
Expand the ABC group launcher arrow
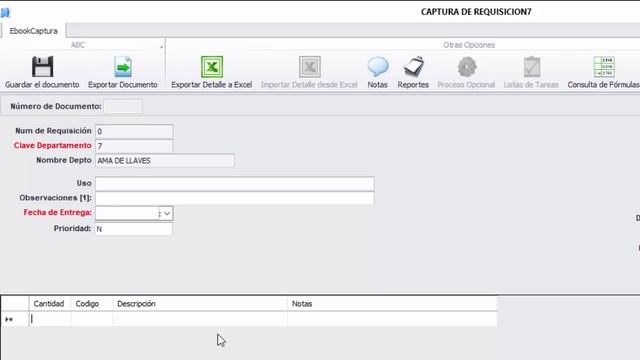(161, 47)
